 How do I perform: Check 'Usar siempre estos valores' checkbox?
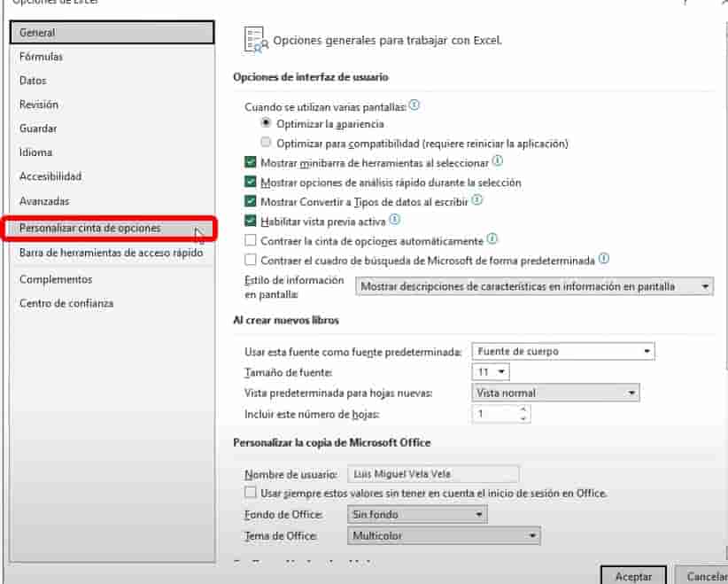pyautogui.click(x=251, y=493)
